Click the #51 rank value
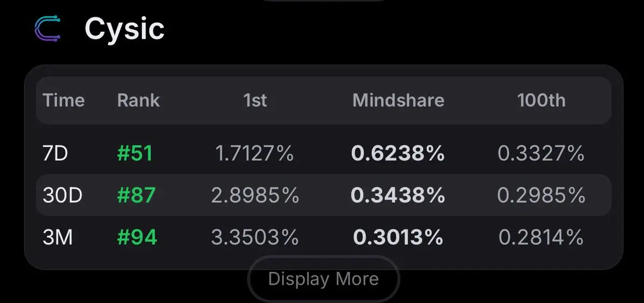 pos(135,154)
